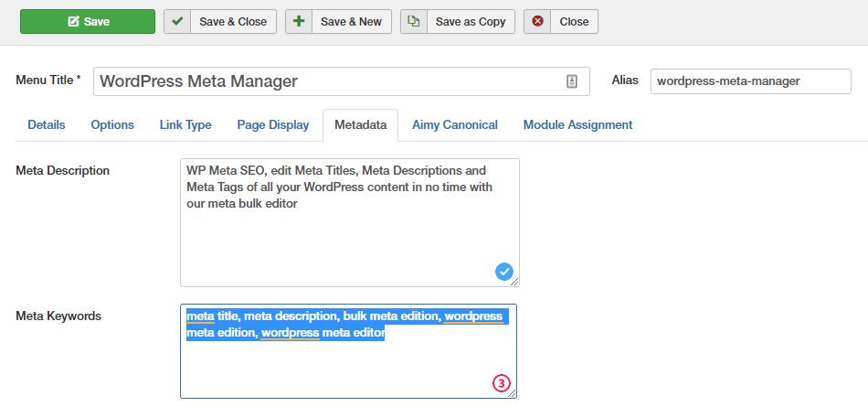Click the plus icon on Save & New
Viewport: 868px width, 407px height.
[x=299, y=22]
